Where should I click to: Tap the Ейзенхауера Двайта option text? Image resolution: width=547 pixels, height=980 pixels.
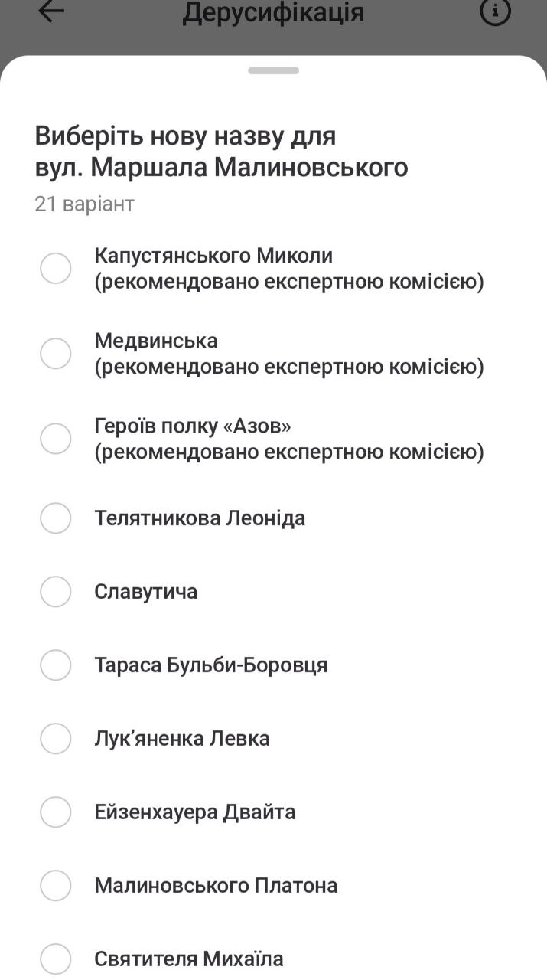(195, 812)
